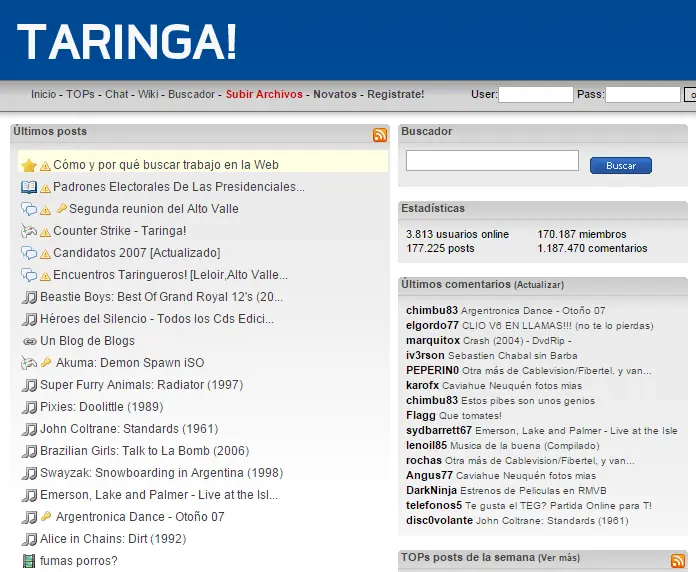
Task: Open comment Caviahue Neuquén fotos mias by karofx
Action: point(512,386)
